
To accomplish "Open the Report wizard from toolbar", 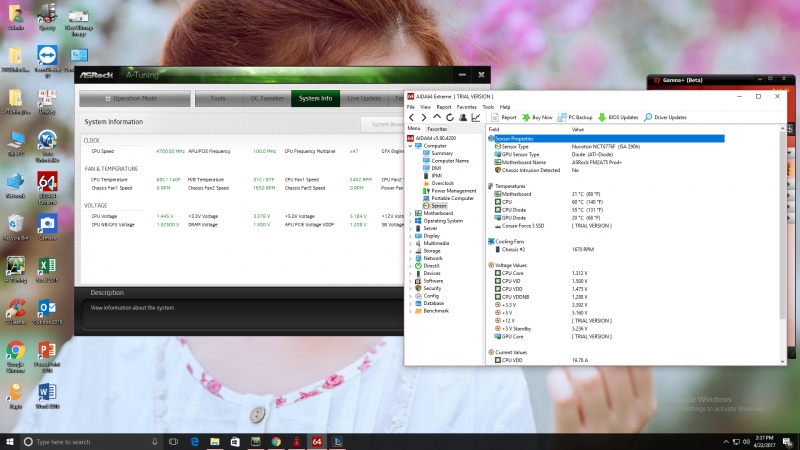I will click(x=503, y=117).
